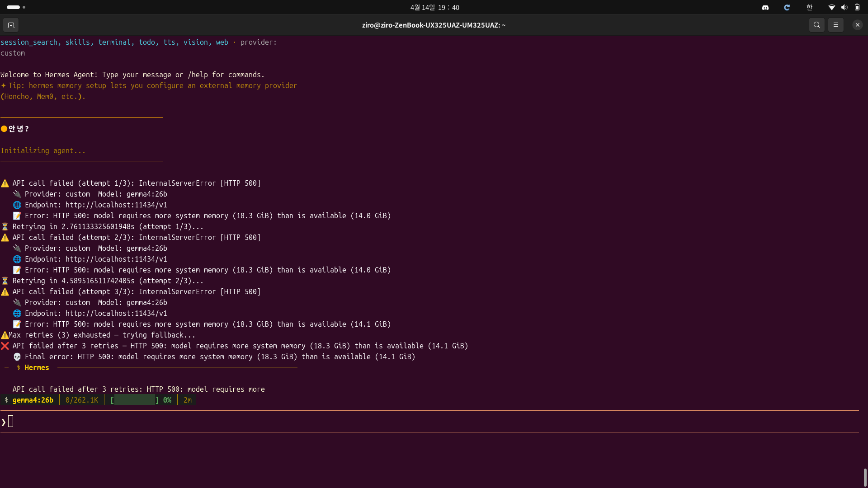
Task: Open the Wi-Fi network indicator
Action: (831, 7)
